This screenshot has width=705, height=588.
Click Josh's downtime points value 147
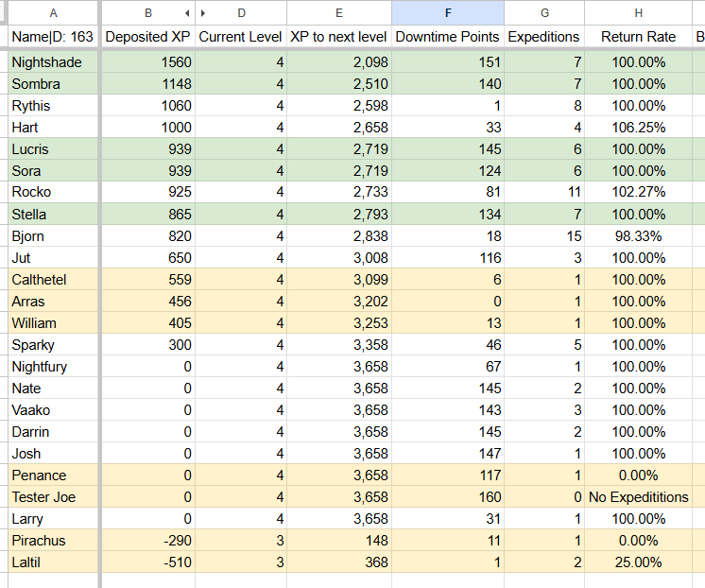click(447, 454)
